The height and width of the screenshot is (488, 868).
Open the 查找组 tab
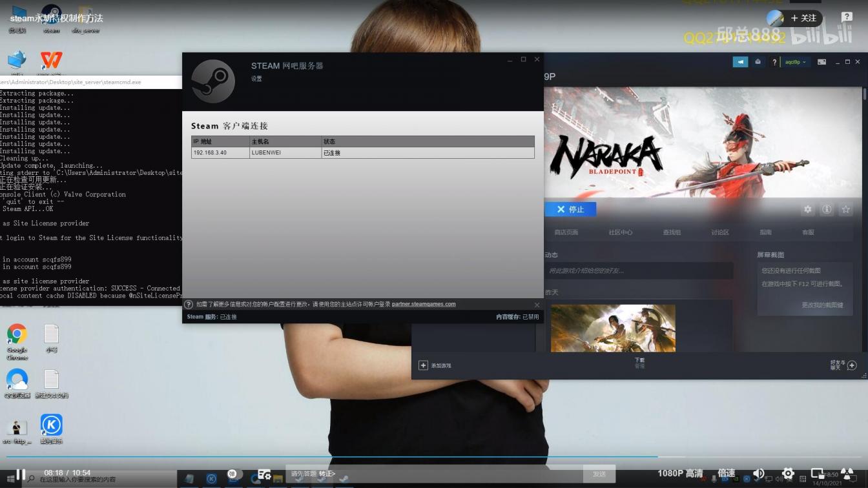(672, 232)
